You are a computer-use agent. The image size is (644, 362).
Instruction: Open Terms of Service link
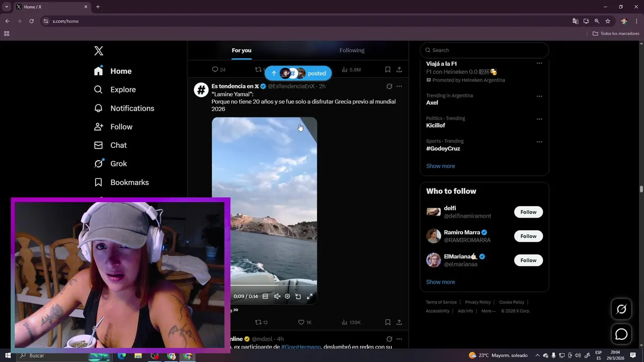pos(441,302)
